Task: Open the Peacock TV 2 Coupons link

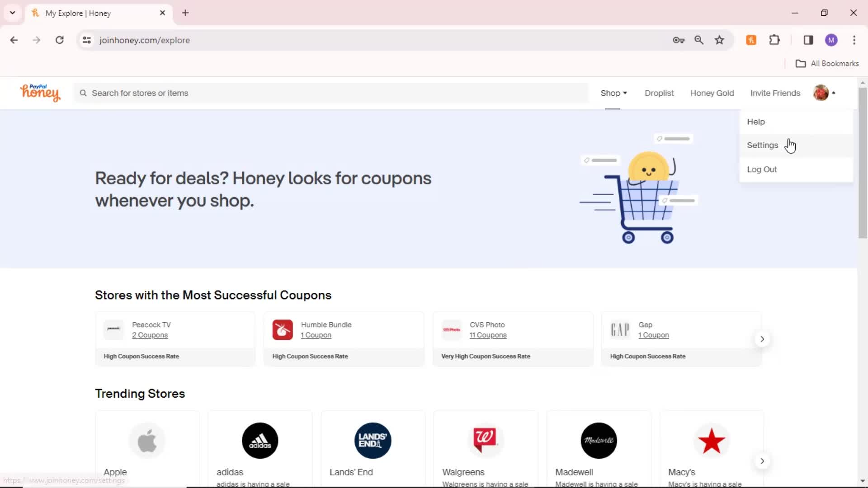Action: pos(150,335)
